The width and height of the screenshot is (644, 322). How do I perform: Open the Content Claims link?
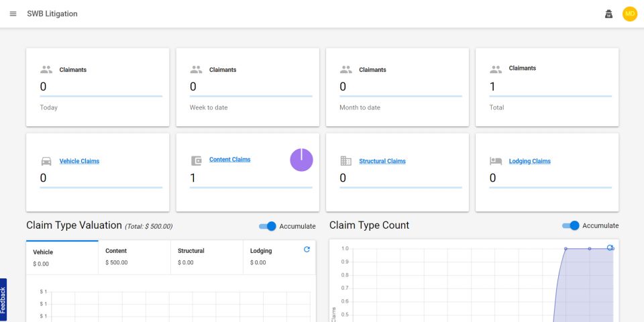[229, 160]
